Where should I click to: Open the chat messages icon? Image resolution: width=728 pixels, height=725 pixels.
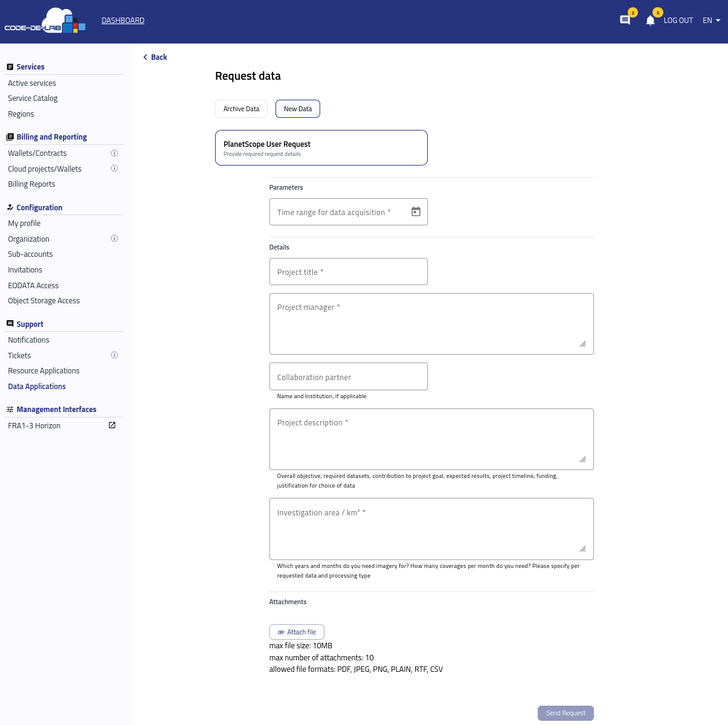point(625,20)
